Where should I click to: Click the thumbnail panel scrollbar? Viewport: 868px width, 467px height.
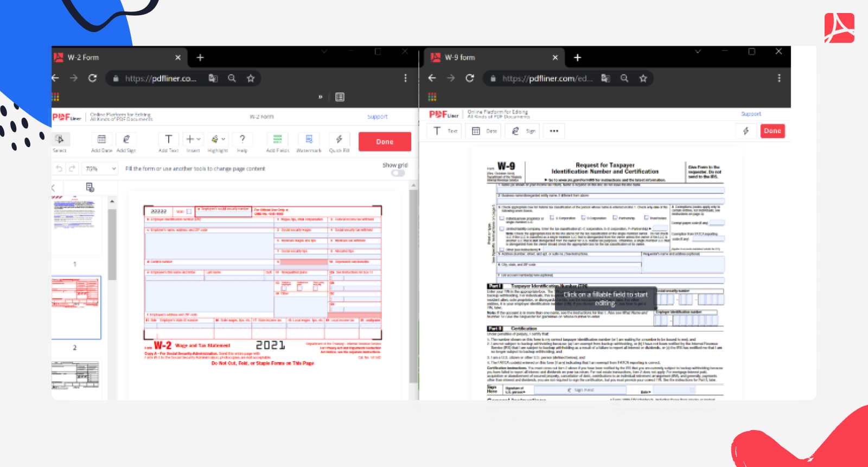112,244
